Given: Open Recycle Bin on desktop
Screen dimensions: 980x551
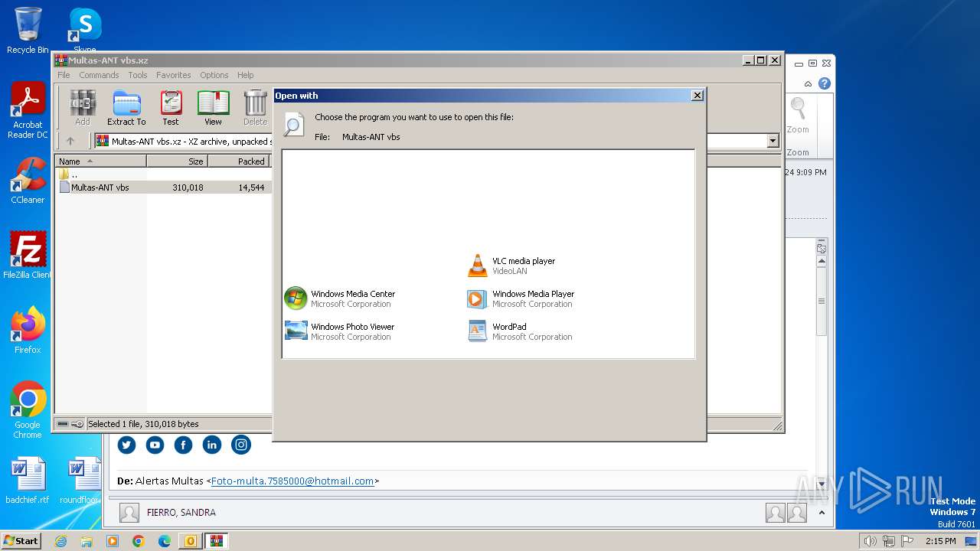Looking at the screenshot, I should 28,31.
